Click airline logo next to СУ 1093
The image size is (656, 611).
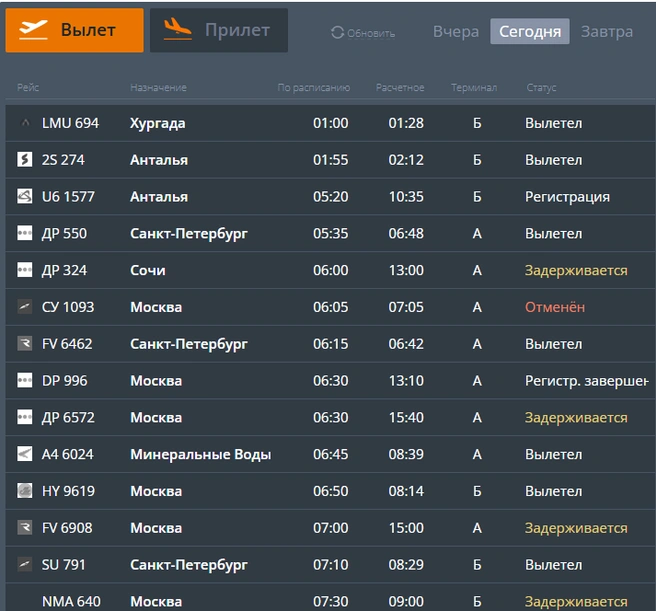pyautogui.click(x=25, y=307)
